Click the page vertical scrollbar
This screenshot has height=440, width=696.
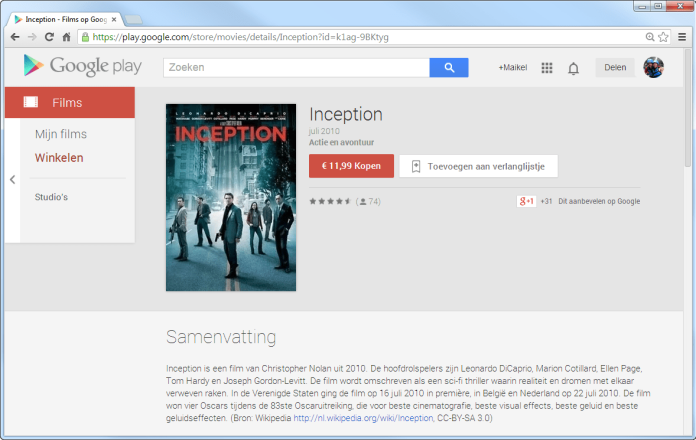click(x=688, y=107)
